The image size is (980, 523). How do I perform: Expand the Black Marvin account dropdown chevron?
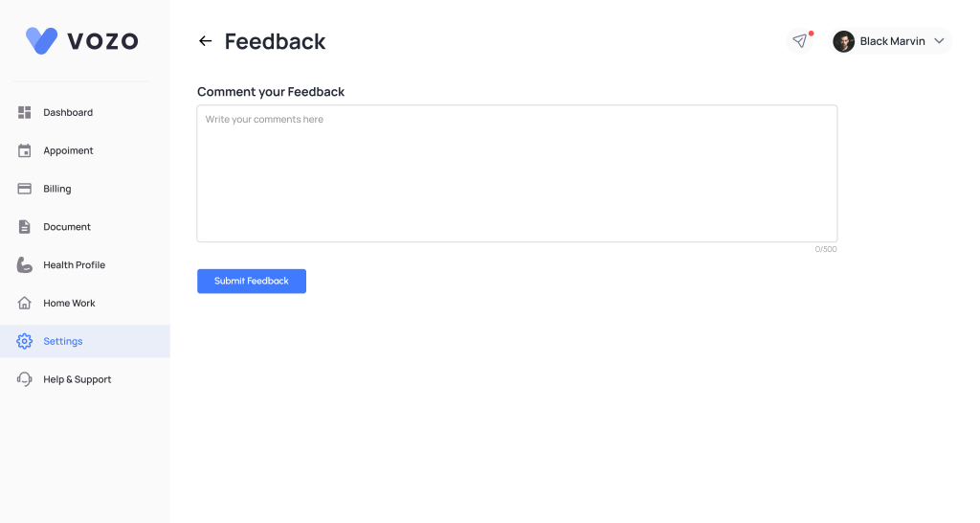pos(939,41)
